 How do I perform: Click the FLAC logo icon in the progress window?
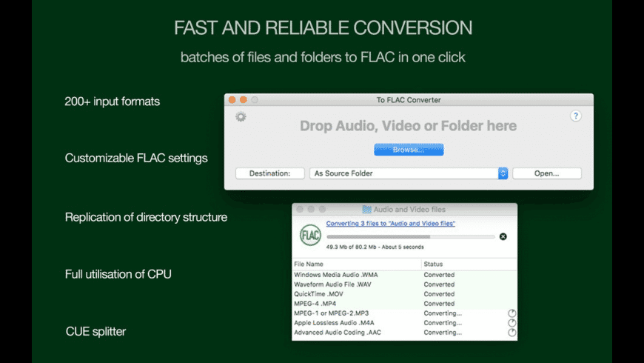pos(310,235)
